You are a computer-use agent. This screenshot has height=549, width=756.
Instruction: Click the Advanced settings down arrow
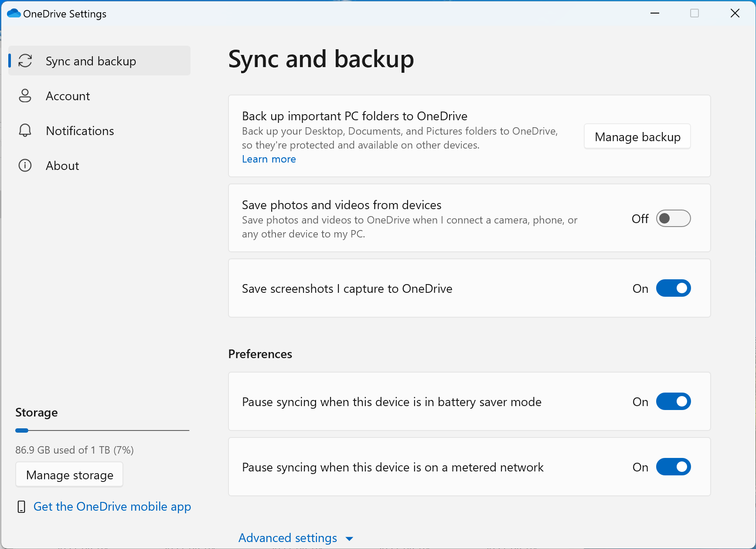tap(349, 539)
